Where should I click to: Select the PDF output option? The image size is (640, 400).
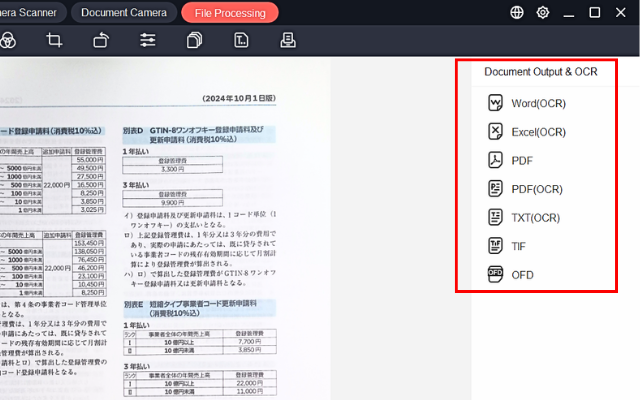pyautogui.click(x=521, y=161)
